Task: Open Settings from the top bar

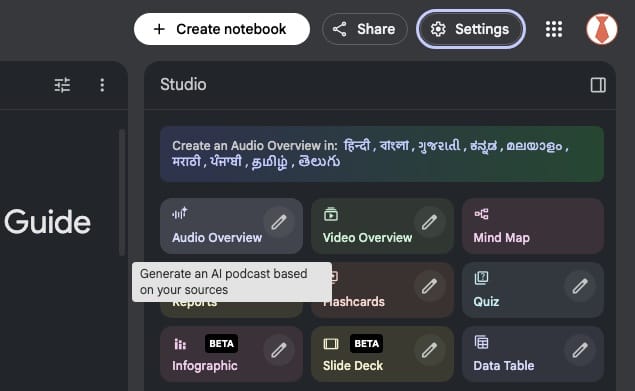Action: [x=471, y=29]
